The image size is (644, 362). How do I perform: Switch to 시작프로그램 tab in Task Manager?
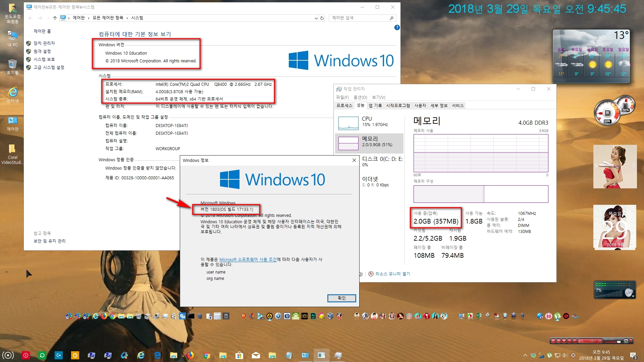tap(398, 106)
